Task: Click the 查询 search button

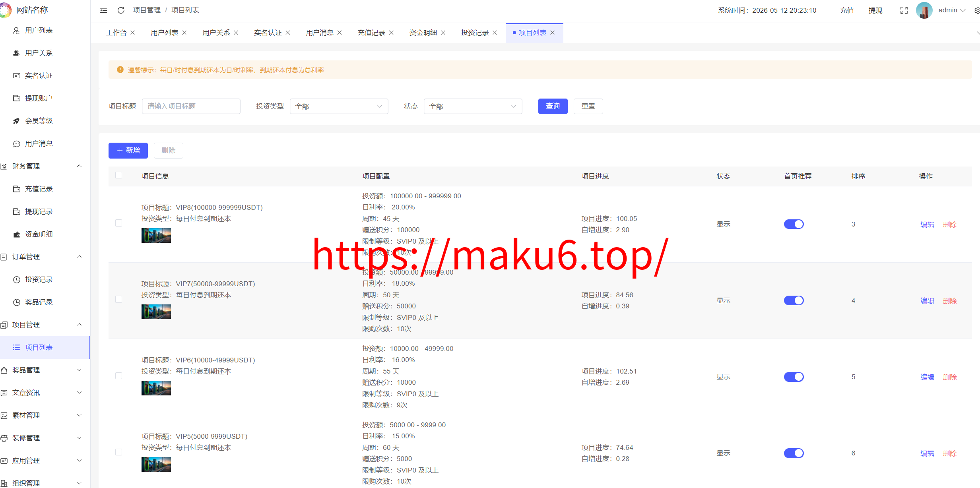Action: click(x=553, y=106)
